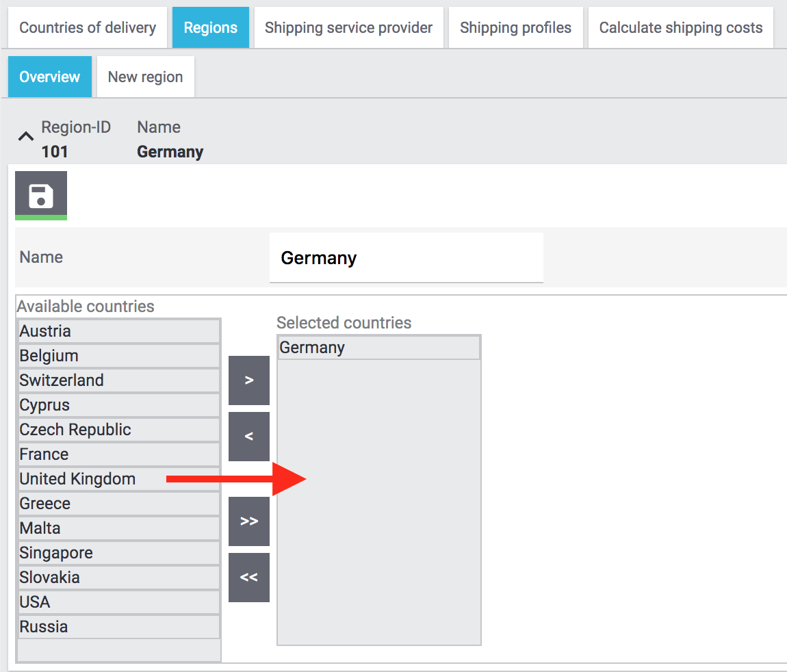Remove all countries with << button

[x=249, y=578]
